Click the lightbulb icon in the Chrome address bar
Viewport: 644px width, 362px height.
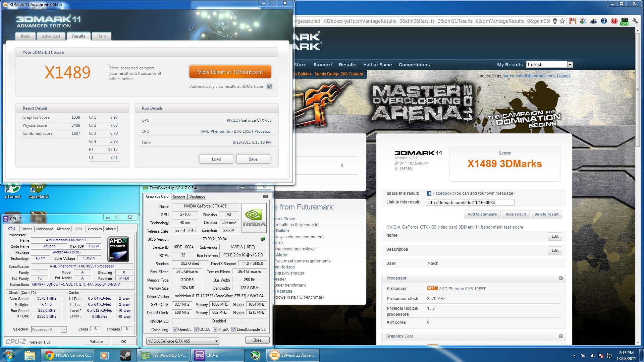click(x=555, y=21)
